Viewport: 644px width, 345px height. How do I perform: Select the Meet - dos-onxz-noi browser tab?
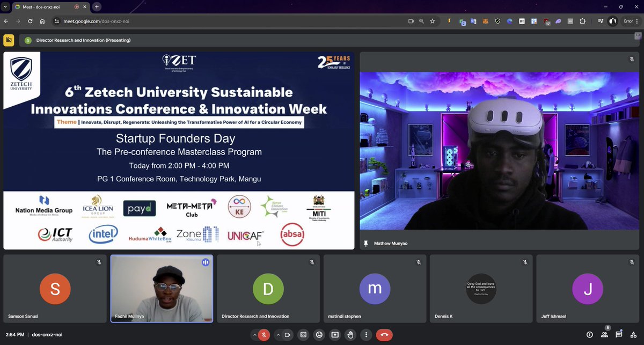51,7
